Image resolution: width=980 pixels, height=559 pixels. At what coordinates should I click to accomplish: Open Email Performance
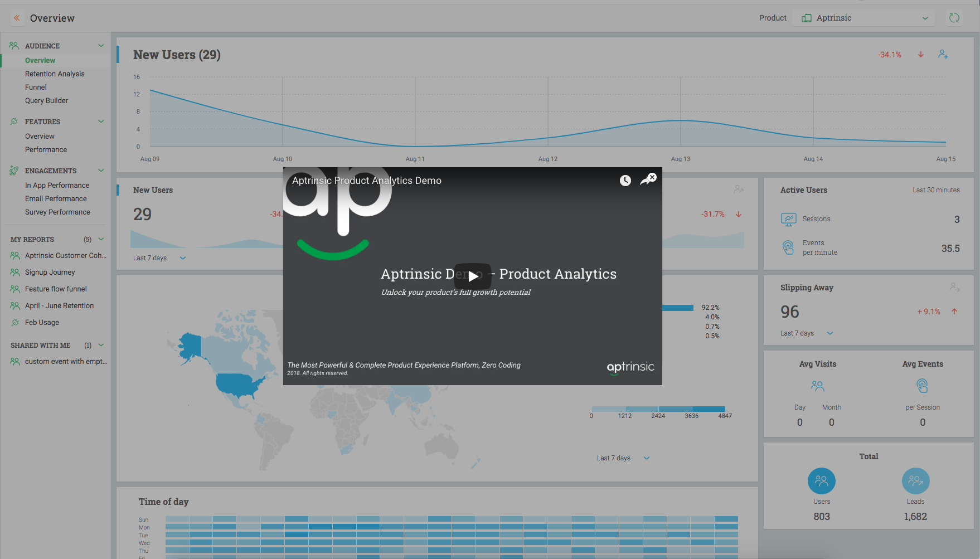[56, 198]
